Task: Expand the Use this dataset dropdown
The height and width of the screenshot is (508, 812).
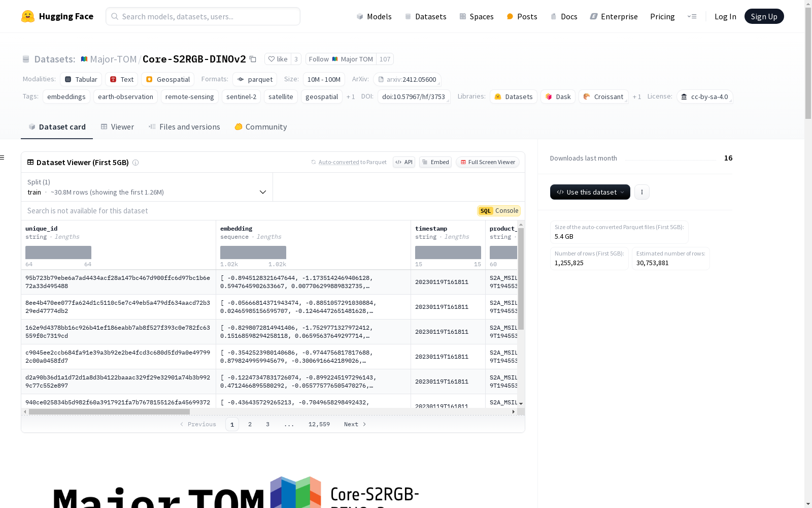Action: click(x=590, y=192)
